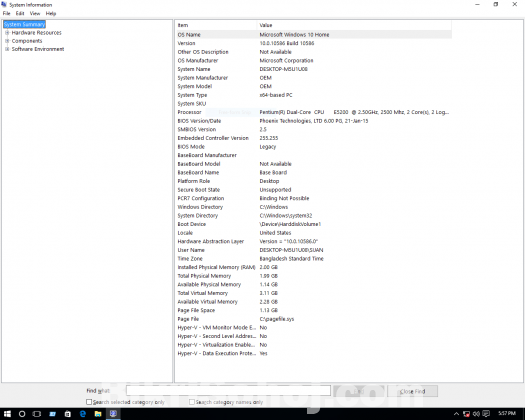Select the Platform Role row
The width and height of the screenshot is (525, 420).
pos(314,181)
